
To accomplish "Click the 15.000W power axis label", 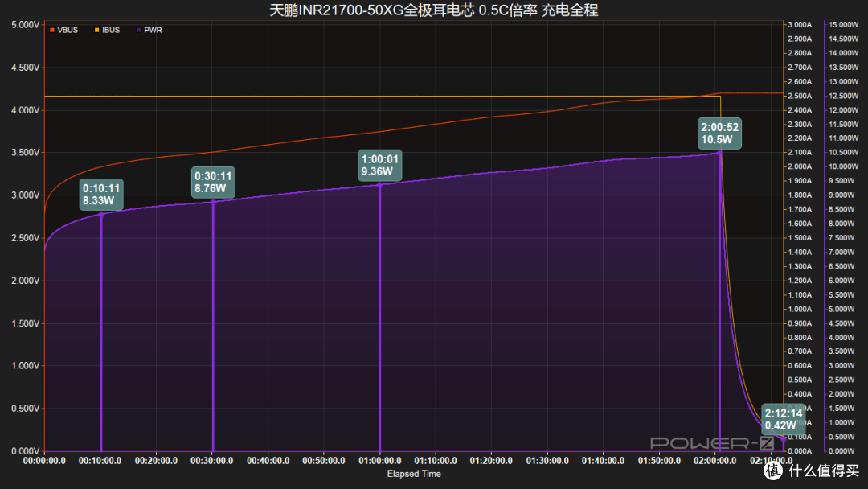I will tap(844, 25).
